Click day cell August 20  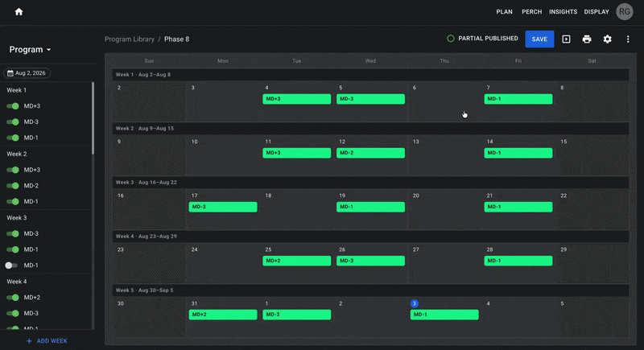(x=444, y=209)
